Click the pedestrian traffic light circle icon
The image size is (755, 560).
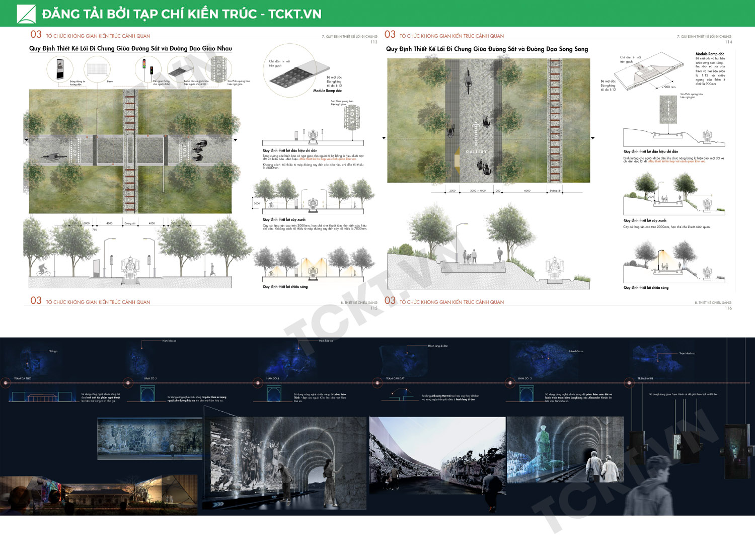coord(147,68)
